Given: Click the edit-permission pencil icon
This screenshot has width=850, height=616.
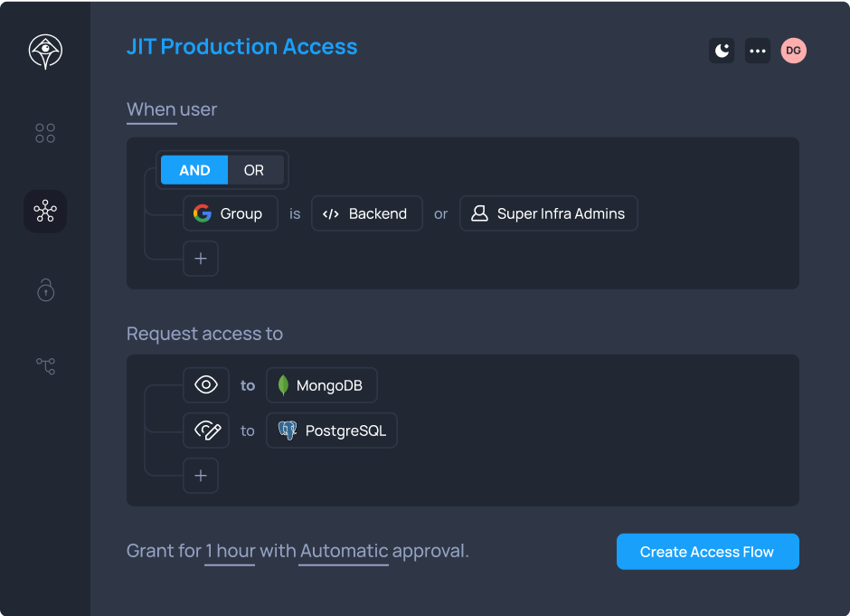Looking at the screenshot, I should (206, 431).
